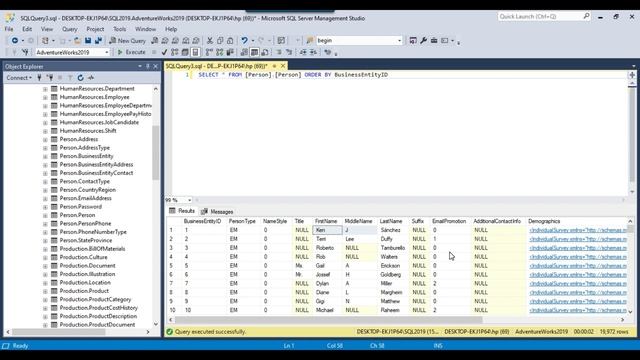The width and height of the screenshot is (640, 360).
Task: Switch output to Results to File
Action: [264, 52]
